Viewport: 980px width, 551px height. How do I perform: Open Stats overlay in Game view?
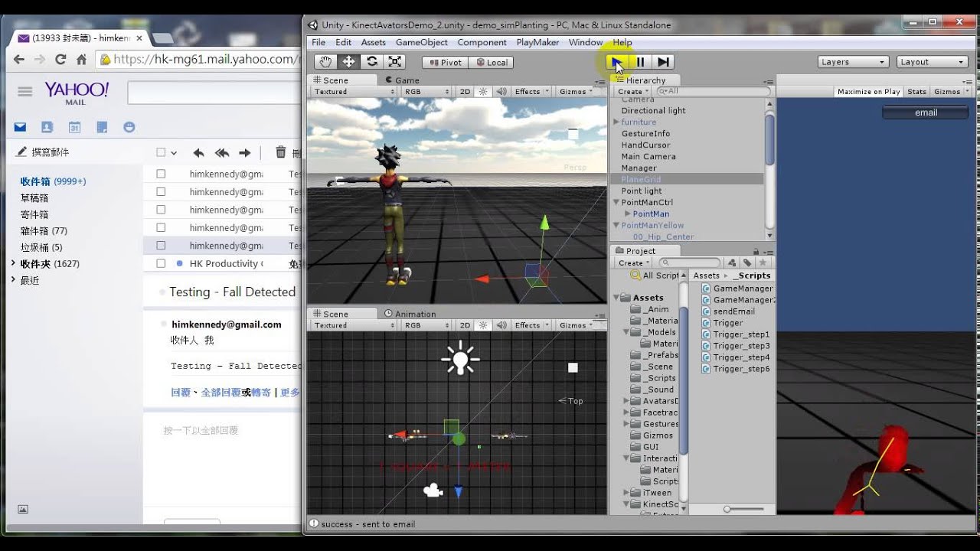916,92
